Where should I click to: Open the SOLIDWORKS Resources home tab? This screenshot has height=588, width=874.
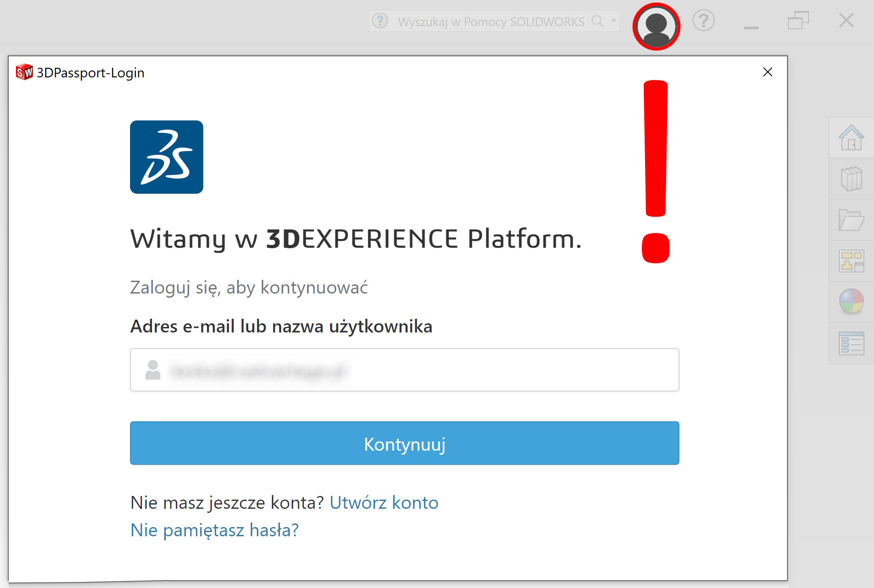tap(851, 137)
